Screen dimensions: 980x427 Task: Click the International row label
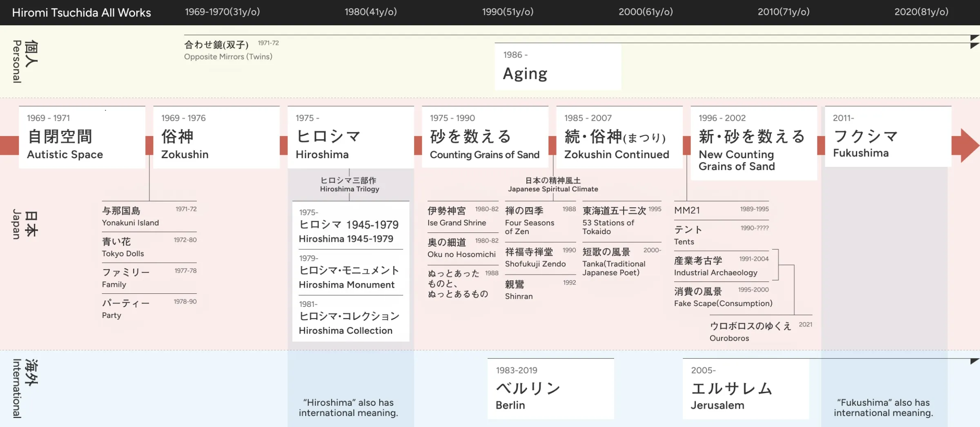pos(24,389)
